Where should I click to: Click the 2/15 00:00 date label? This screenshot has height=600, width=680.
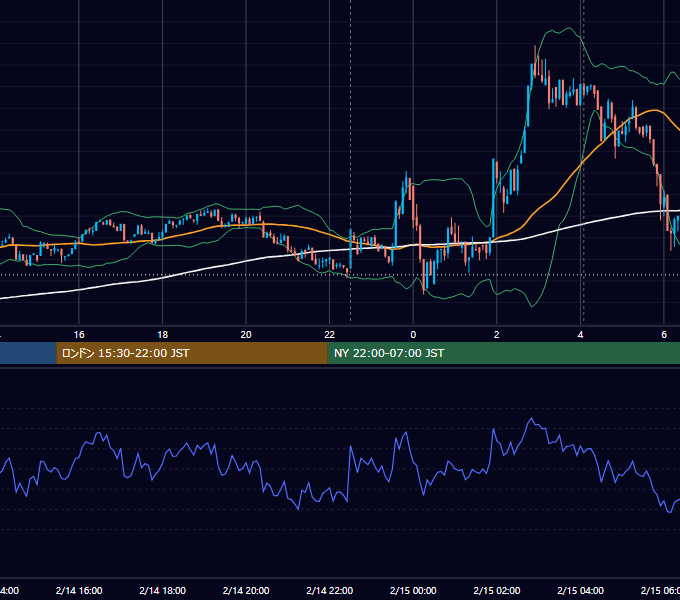413,590
